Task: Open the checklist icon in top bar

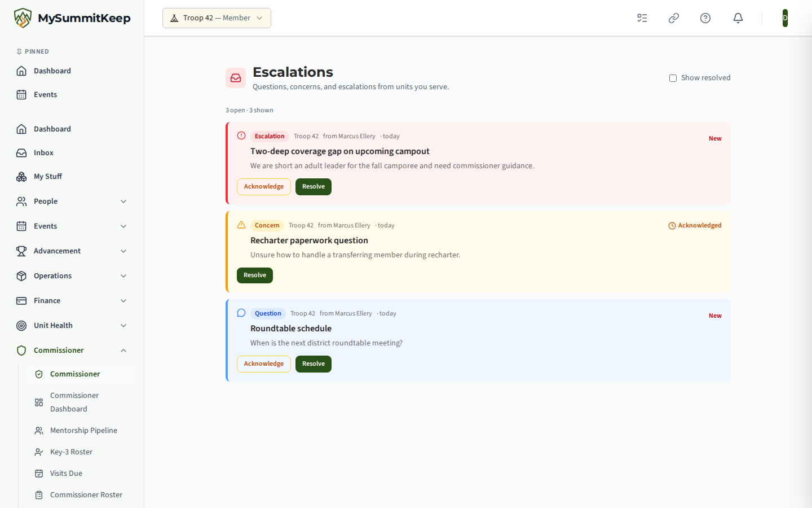Action: [642, 18]
